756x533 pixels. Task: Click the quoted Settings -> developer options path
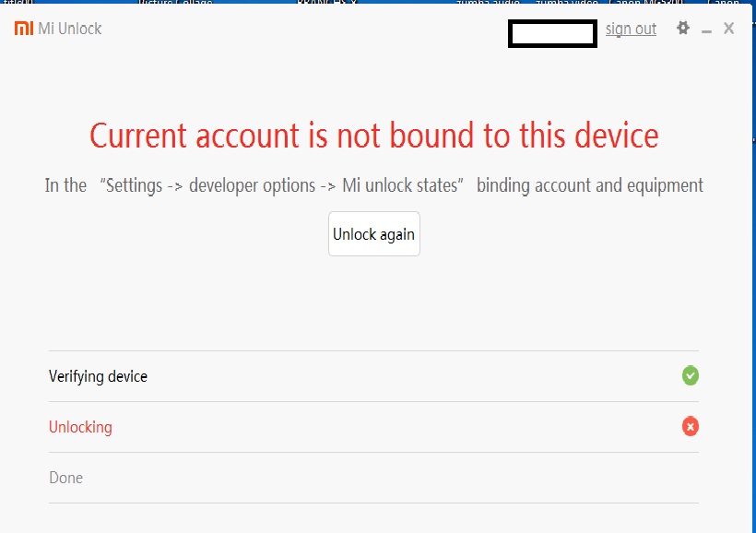tap(285, 185)
